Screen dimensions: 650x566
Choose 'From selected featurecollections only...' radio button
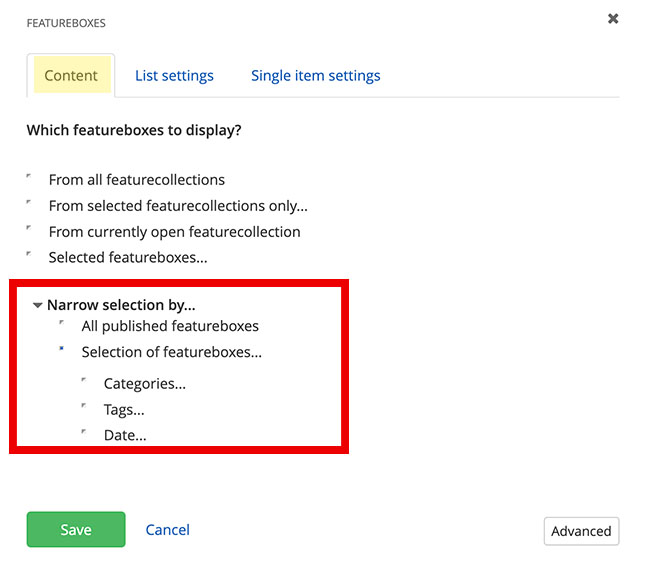pos(30,204)
